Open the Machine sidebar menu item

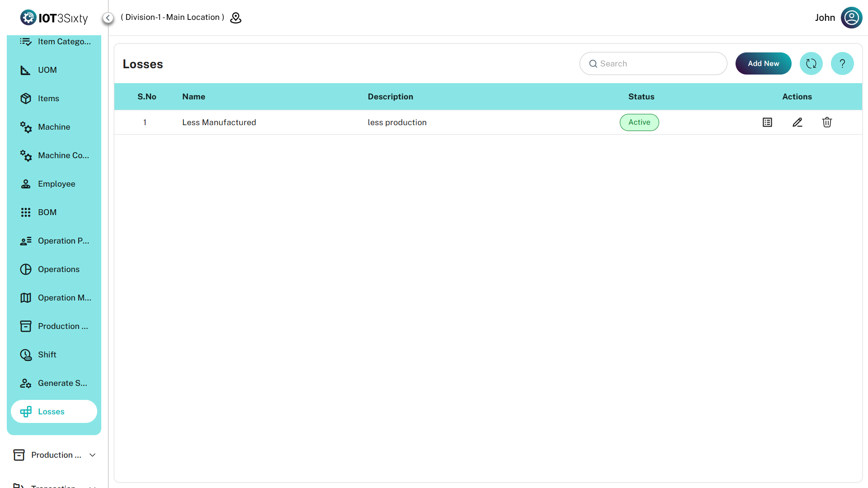pyautogui.click(x=54, y=127)
